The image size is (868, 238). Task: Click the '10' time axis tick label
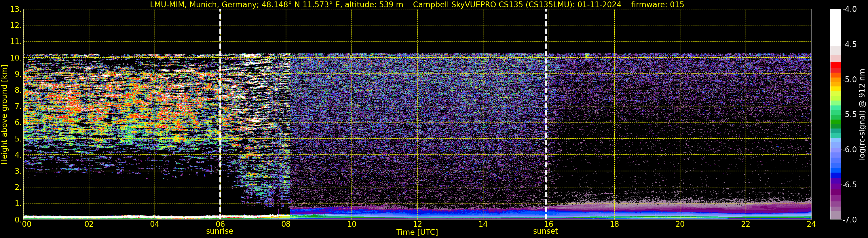pos(352,224)
